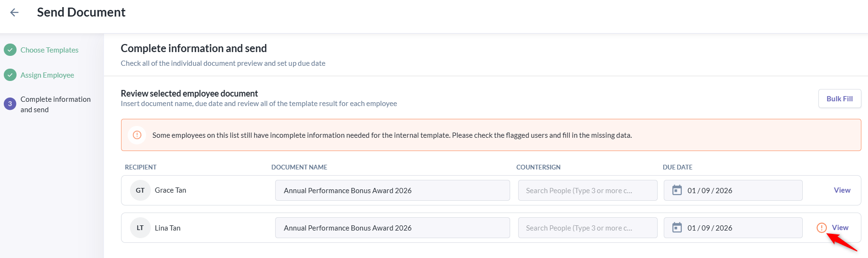The image size is (868, 258).
Task: Open calendar icon for Lina Tan's due date
Action: click(677, 228)
